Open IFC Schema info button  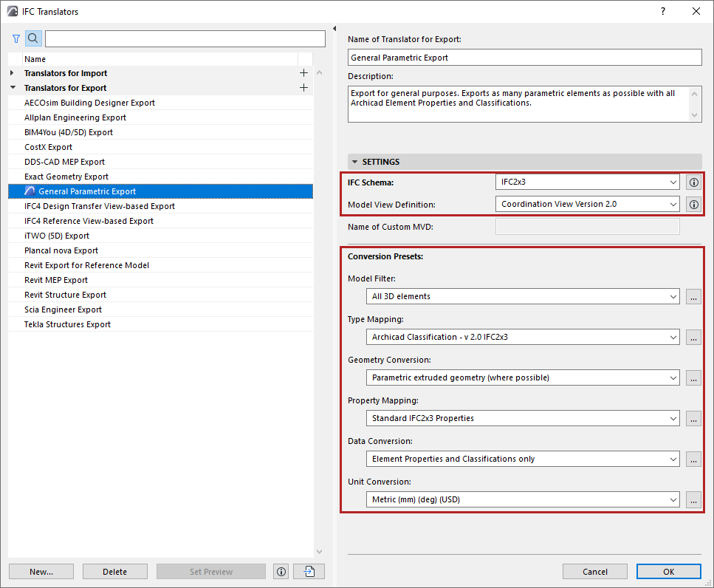(693, 182)
